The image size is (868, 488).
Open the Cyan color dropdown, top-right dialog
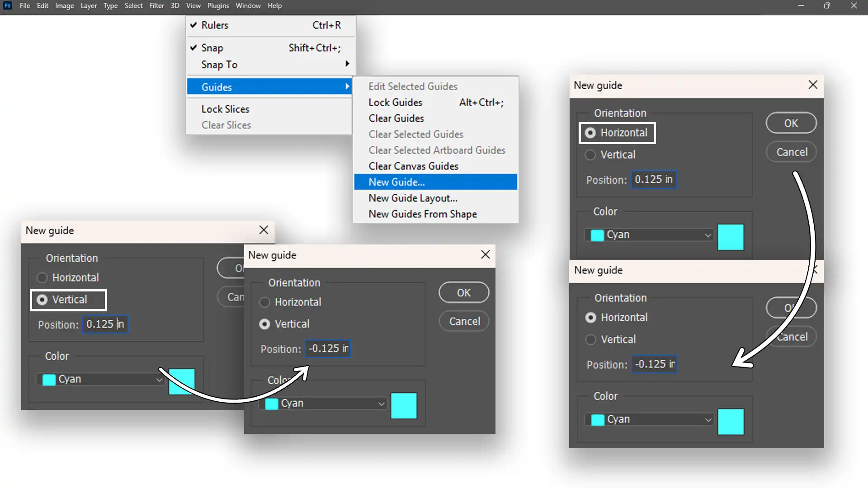pyautogui.click(x=649, y=235)
